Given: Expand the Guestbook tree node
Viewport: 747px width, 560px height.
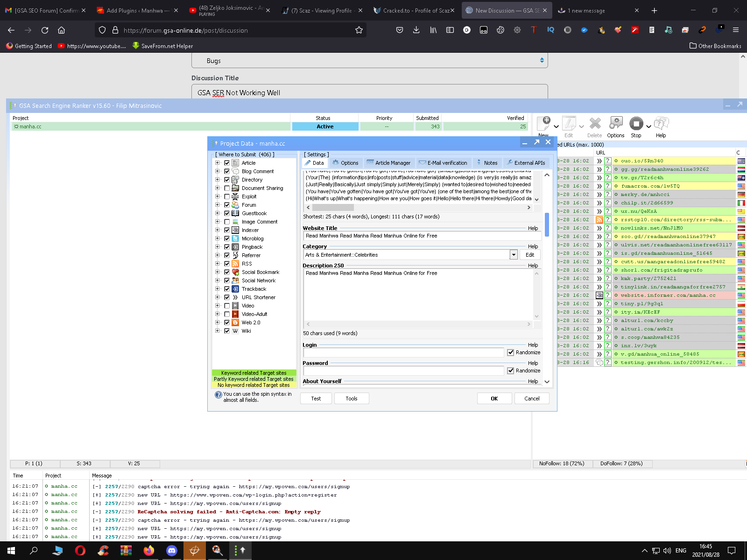Looking at the screenshot, I should pyautogui.click(x=217, y=213).
